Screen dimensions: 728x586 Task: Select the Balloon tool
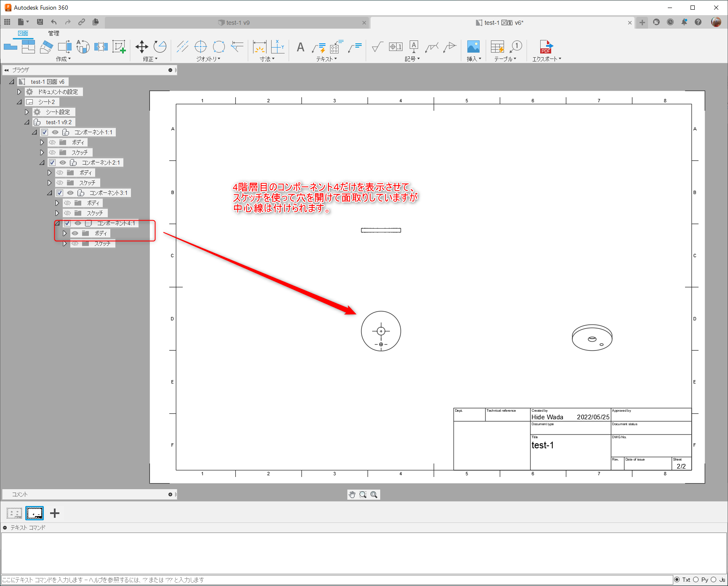coord(516,47)
